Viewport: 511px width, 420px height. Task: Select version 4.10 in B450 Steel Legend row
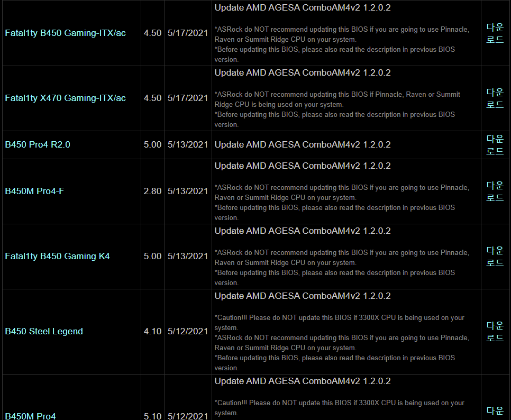152,331
